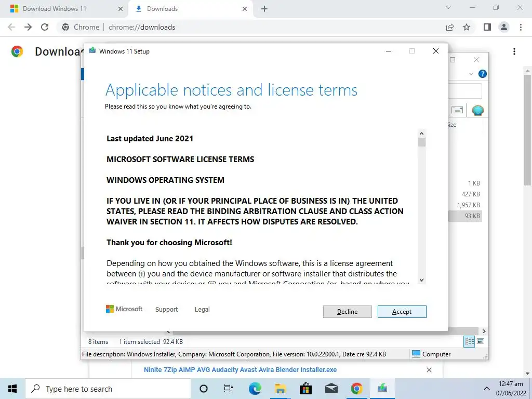Click the taskbar search box
The image size is (532, 399).
[x=108, y=389]
